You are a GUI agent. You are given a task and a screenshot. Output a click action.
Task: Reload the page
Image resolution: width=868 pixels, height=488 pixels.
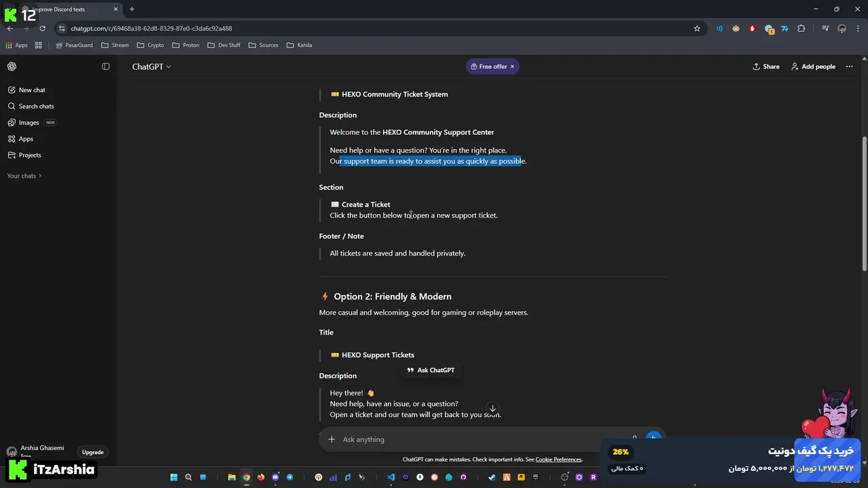[x=42, y=28]
